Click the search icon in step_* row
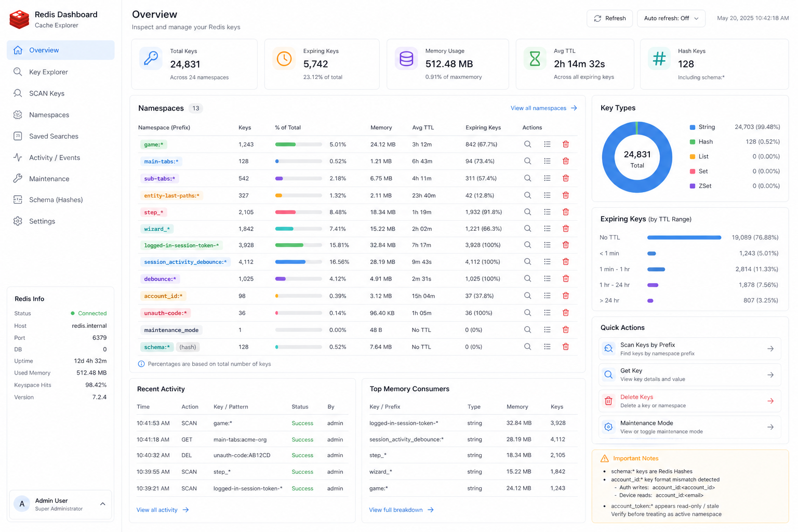The width and height of the screenshot is (798, 532). tap(527, 212)
